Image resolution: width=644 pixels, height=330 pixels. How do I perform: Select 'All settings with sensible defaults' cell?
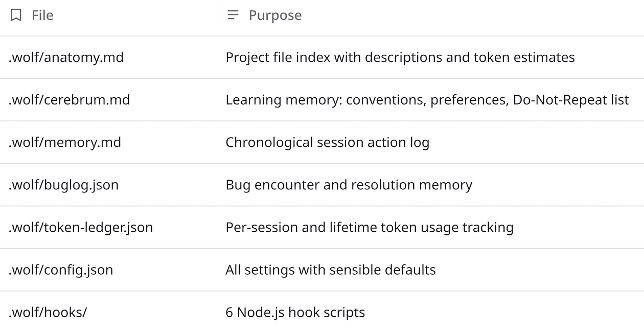[x=330, y=270]
